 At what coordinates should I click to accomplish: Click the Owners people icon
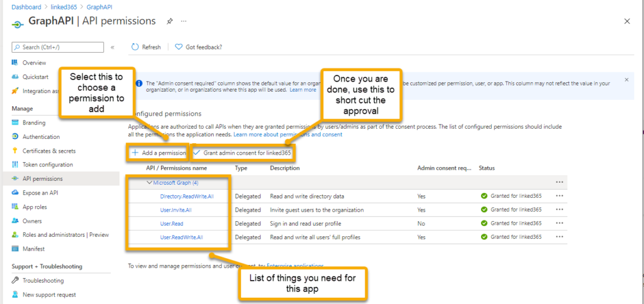point(15,220)
